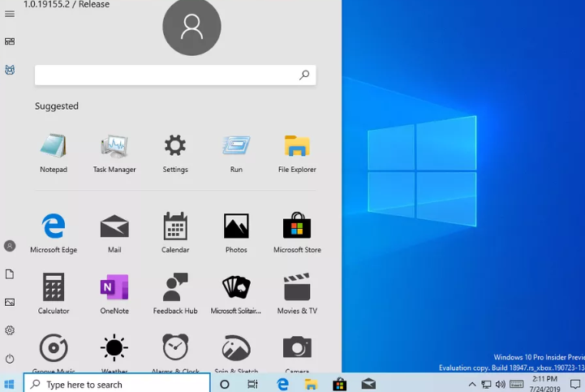Open Settings app in Suggested row
Viewport: 585px width, 392px height.
(175, 153)
